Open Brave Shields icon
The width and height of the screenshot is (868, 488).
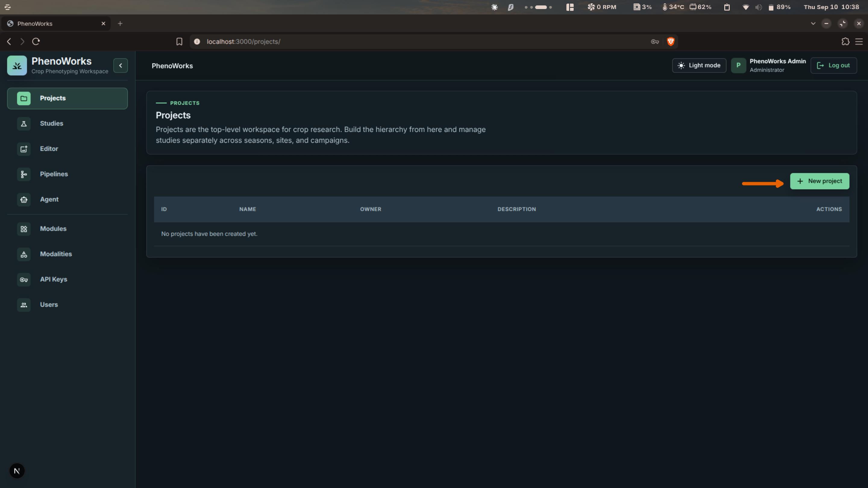[671, 42]
